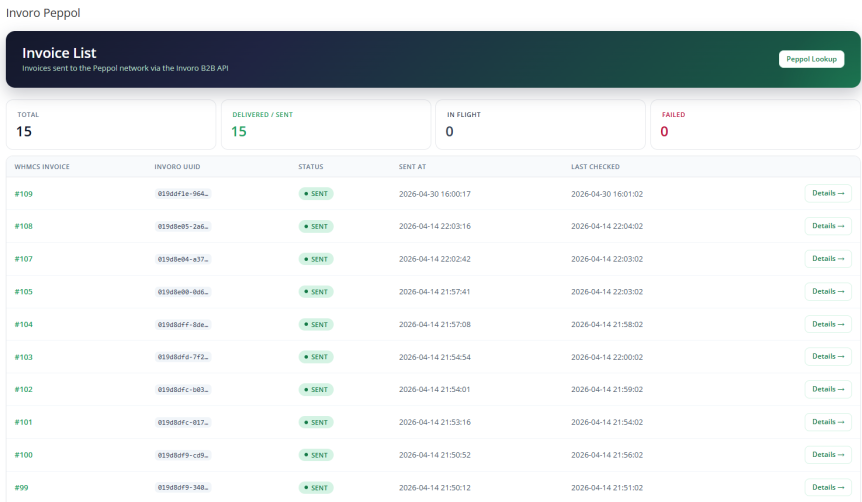Follow invoice link #101
Image resolution: width=862 pixels, height=502 pixels.
(x=24, y=422)
